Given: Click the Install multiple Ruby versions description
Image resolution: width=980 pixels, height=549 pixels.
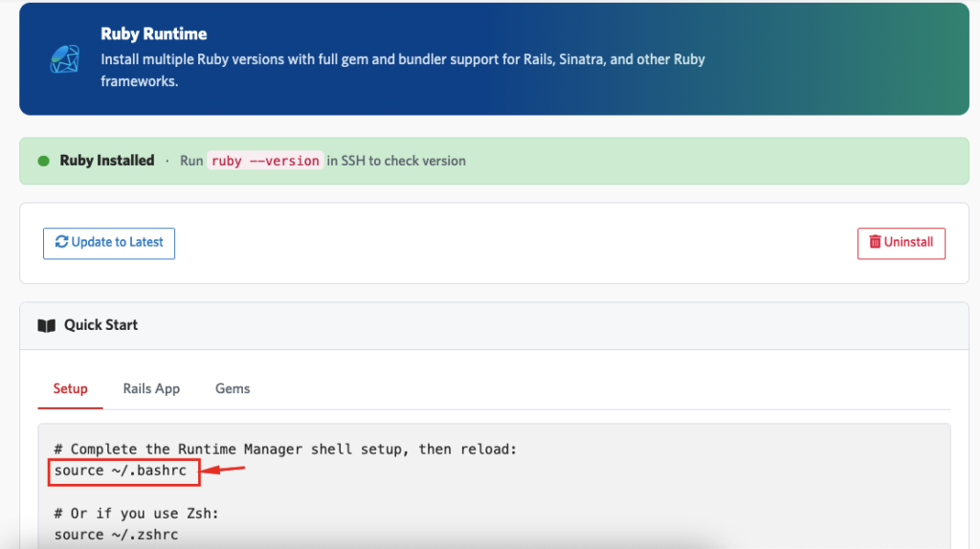Looking at the screenshot, I should (403, 70).
